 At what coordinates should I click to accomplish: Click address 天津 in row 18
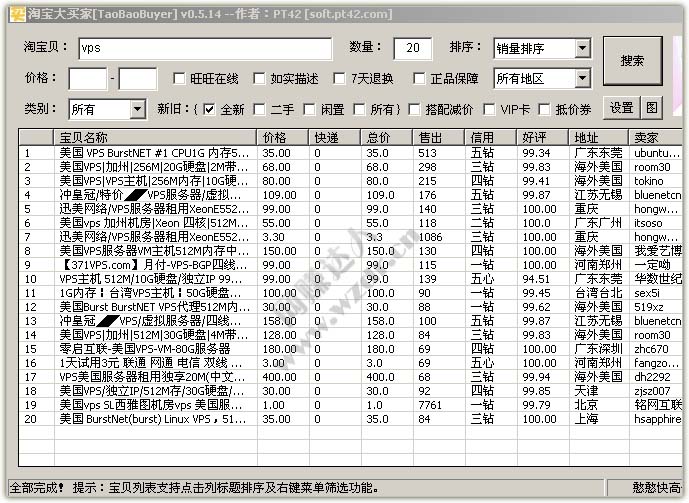click(587, 391)
